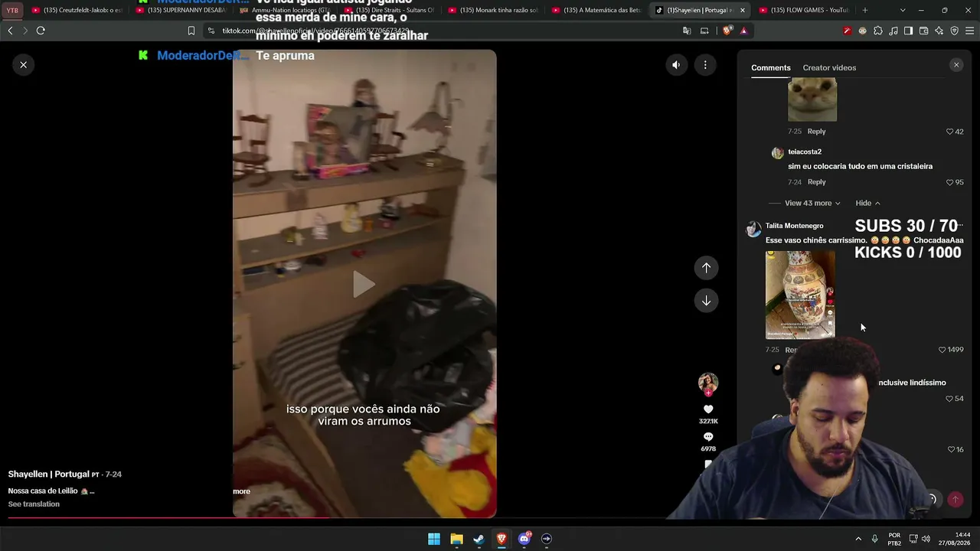
Task: Click the cat meme image in comments
Action: pyautogui.click(x=812, y=99)
